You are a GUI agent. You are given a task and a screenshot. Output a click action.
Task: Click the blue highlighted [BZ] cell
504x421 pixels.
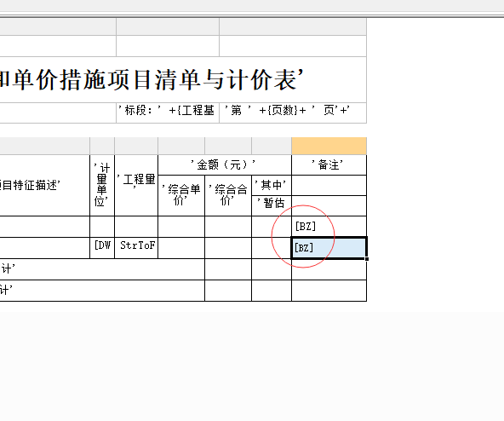(329, 248)
